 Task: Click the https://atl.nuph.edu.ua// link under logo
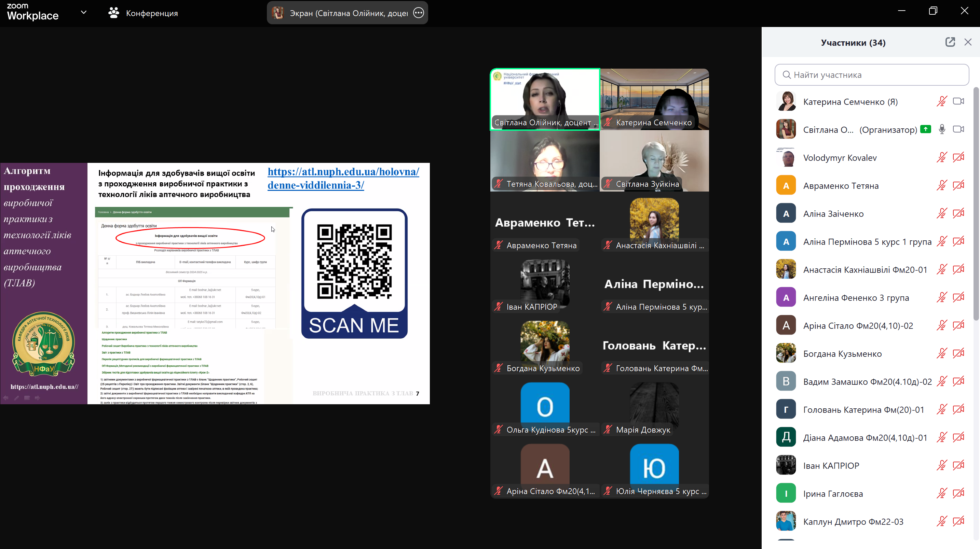[44, 387]
